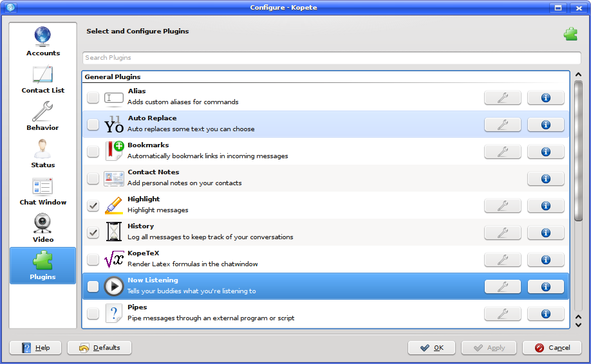The image size is (591, 364).
Task: Show info about the Alias plugin
Action: pyautogui.click(x=546, y=98)
